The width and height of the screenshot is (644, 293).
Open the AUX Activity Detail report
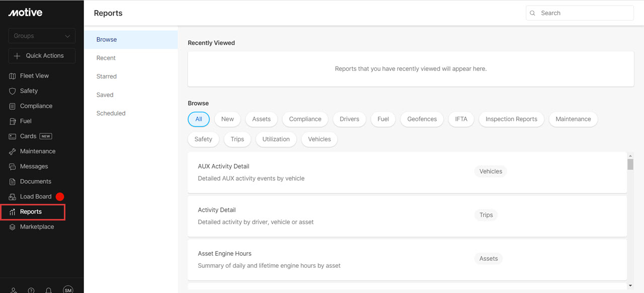tap(407, 172)
